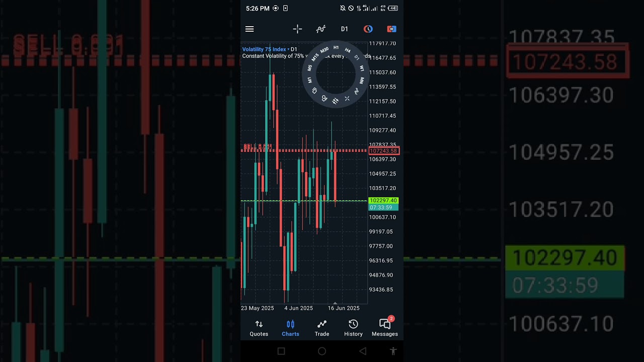644x362 pixels.
Task: Select M15 timeframe in radial menu
Action: tap(315, 57)
